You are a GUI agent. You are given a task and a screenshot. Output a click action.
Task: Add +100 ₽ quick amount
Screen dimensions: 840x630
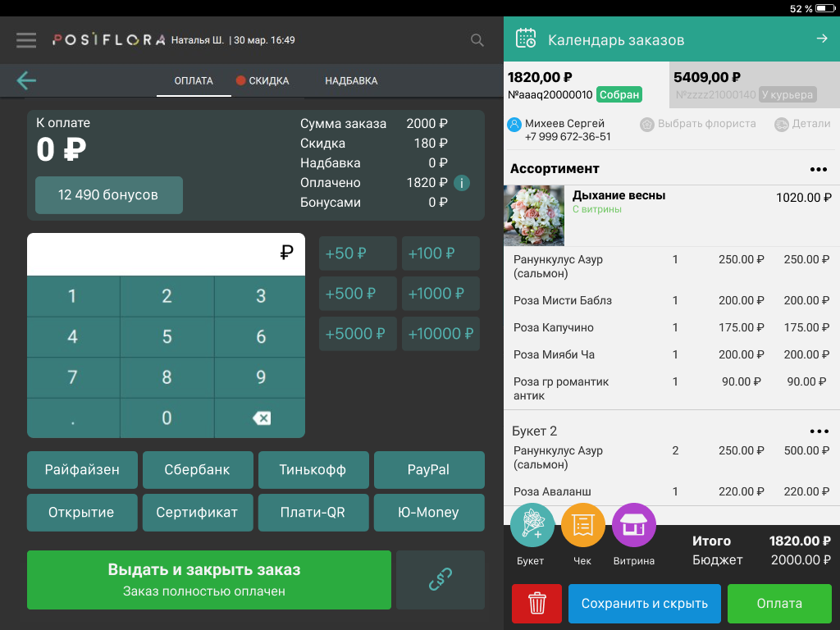point(441,253)
